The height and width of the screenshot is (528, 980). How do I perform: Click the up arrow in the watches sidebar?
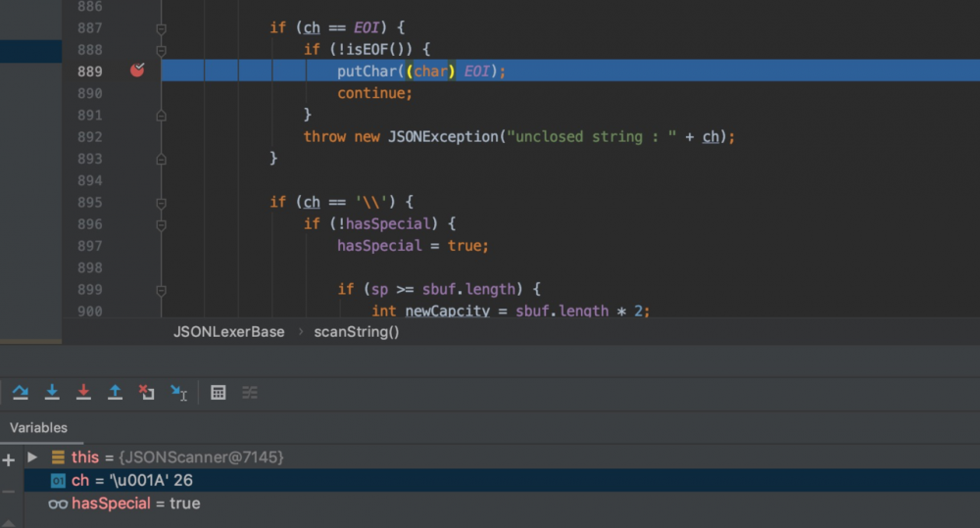click(8, 523)
